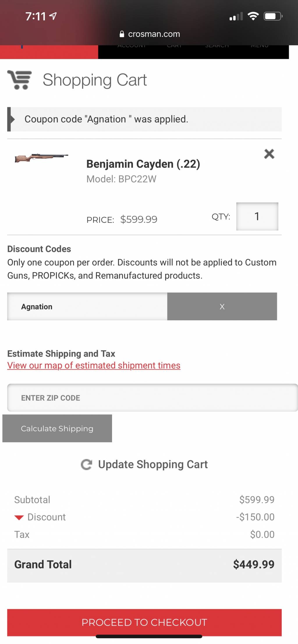Click Update Shopping Cart text
This screenshot has height=644, width=298.
click(153, 464)
